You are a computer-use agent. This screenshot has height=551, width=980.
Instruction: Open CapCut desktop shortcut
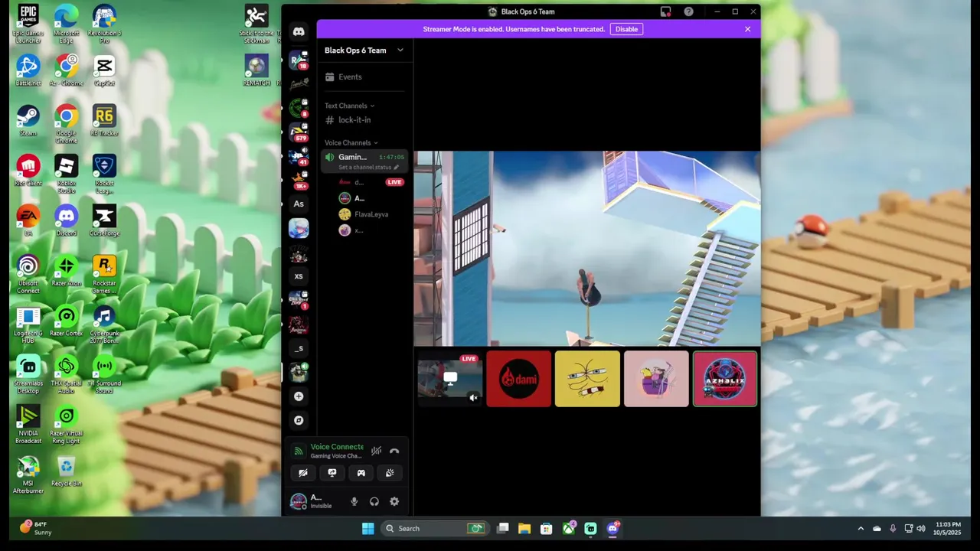coord(104,70)
